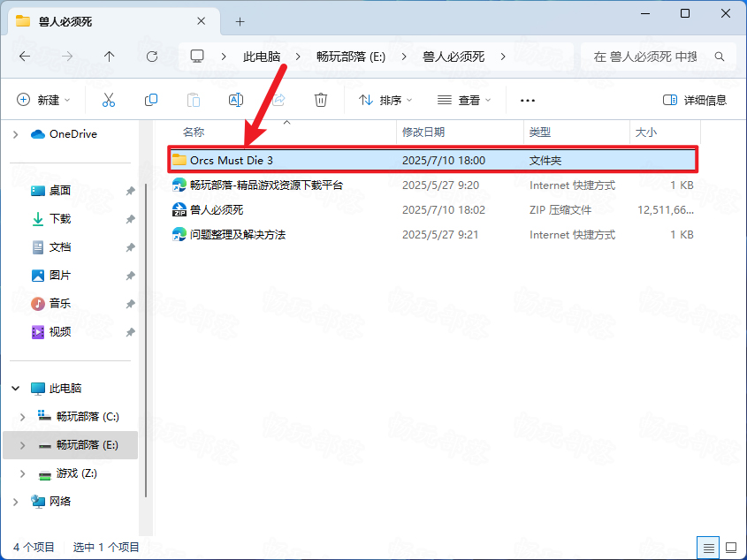Click the Back navigation arrow

(x=25, y=57)
